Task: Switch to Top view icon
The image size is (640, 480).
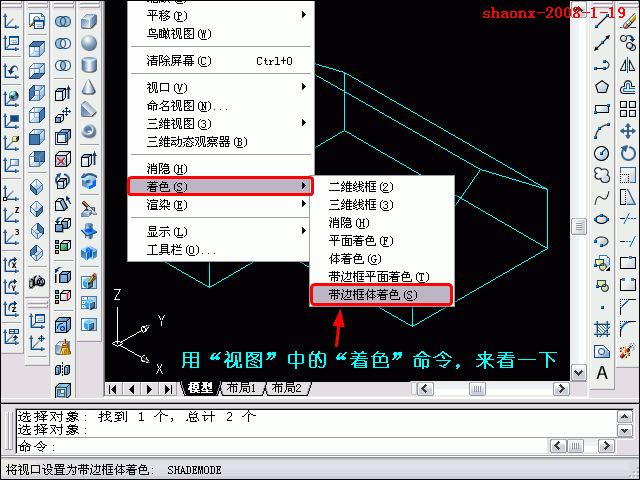Action: pos(37,49)
